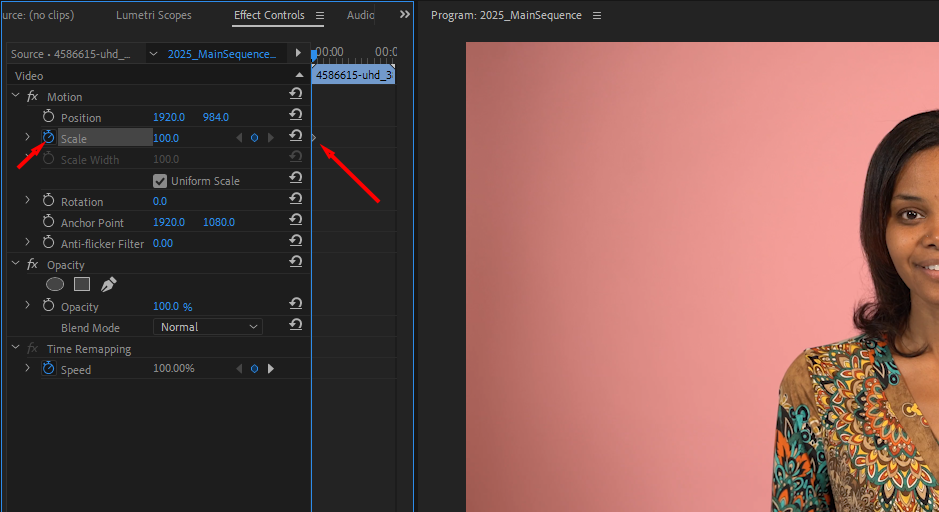Toggle animation stopwatch for Speed

(49, 368)
